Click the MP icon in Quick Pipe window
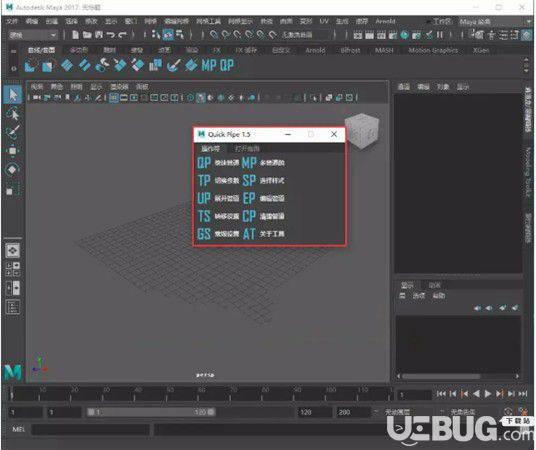The height and width of the screenshot is (450, 536). pos(249,162)
